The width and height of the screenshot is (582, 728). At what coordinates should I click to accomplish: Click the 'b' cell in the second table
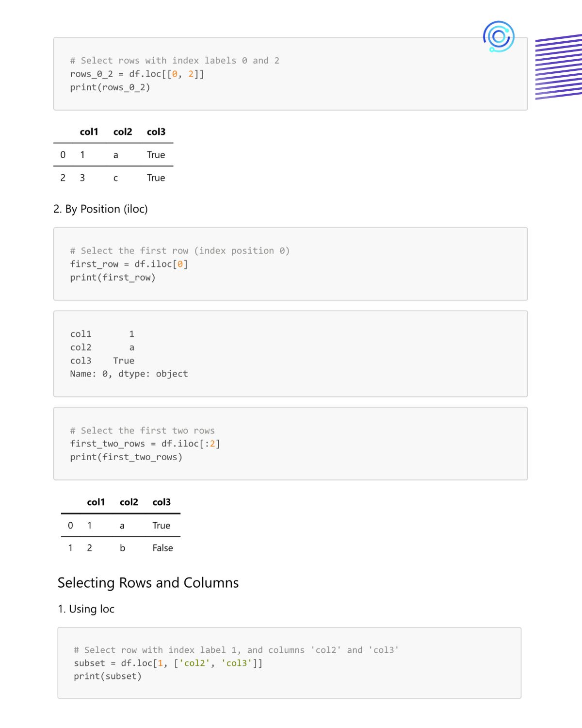[122, 548]
